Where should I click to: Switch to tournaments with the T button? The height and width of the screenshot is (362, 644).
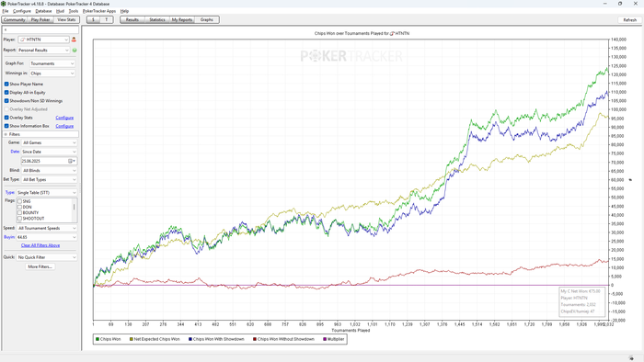[x=107, y=19]
